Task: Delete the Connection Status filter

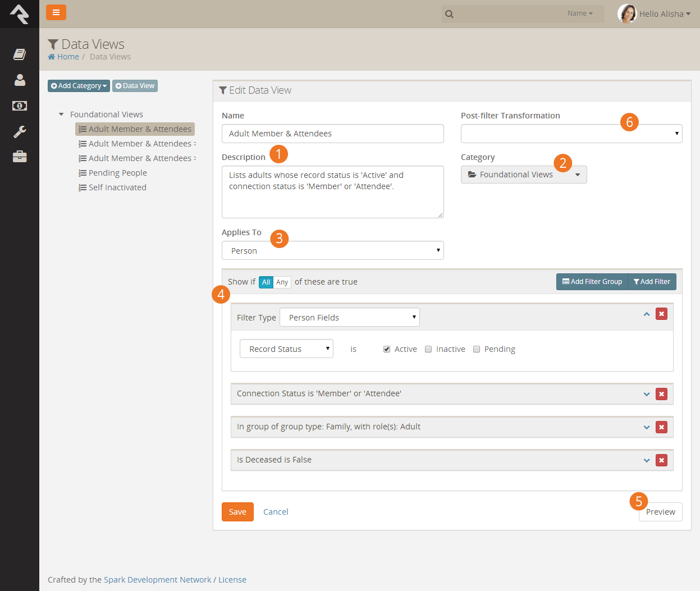Action: coord(662,394)
